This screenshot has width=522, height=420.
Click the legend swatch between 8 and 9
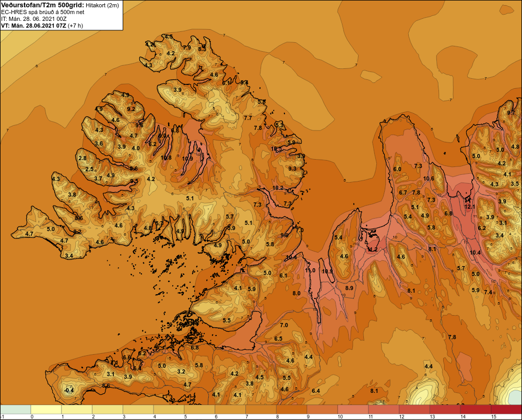291,409
